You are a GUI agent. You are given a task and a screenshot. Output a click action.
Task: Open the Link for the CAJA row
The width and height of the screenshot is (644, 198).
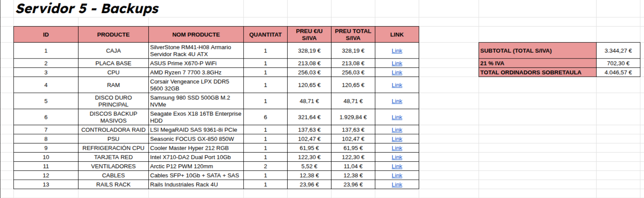[x=397, y=51]
